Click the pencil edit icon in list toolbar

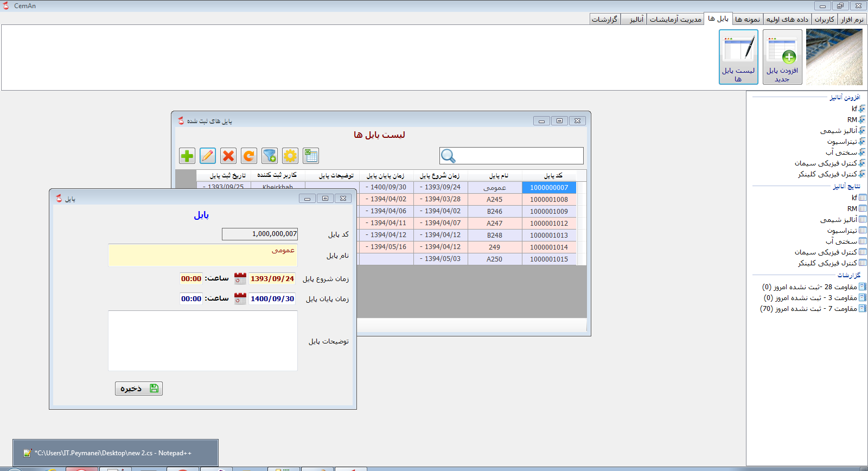208,156
